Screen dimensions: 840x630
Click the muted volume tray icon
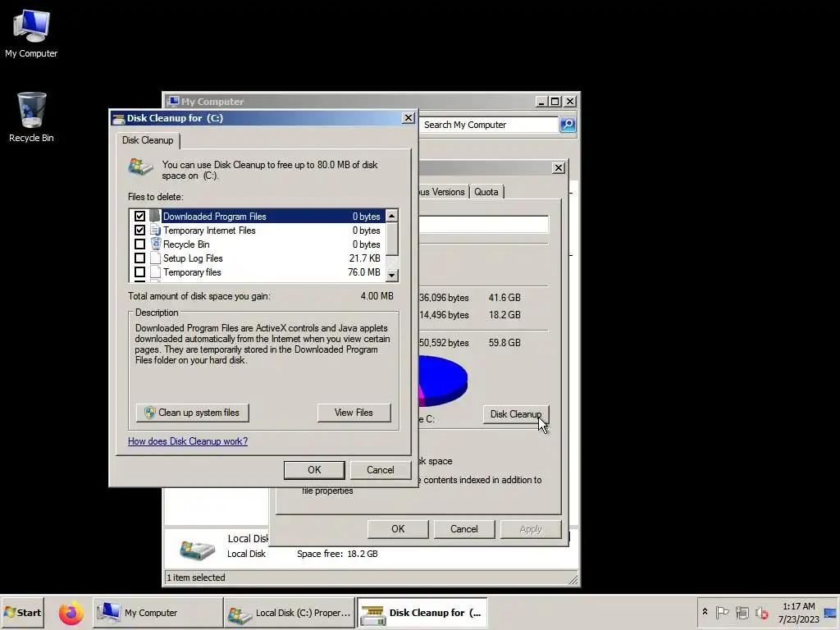(x=761, y=612)
